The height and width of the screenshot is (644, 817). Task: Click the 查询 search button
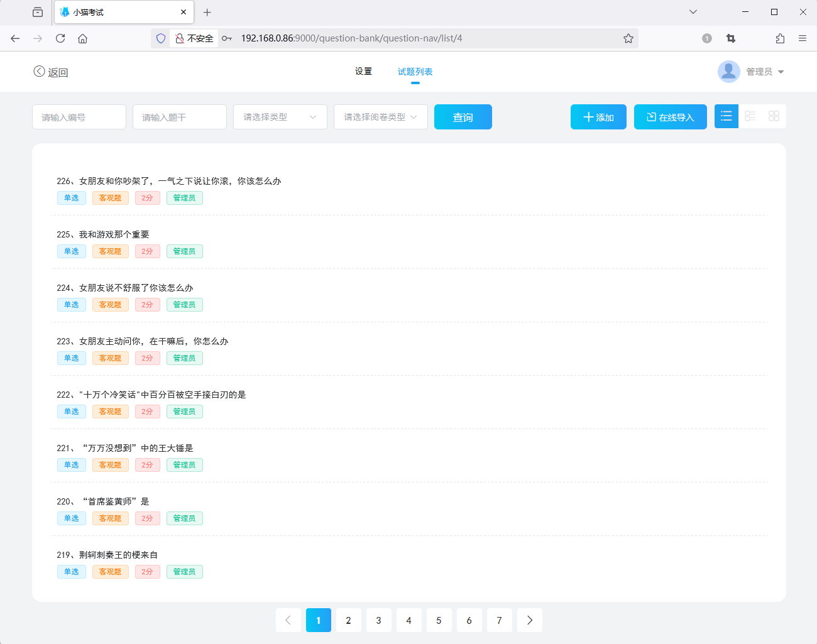(x=463, y=116)
